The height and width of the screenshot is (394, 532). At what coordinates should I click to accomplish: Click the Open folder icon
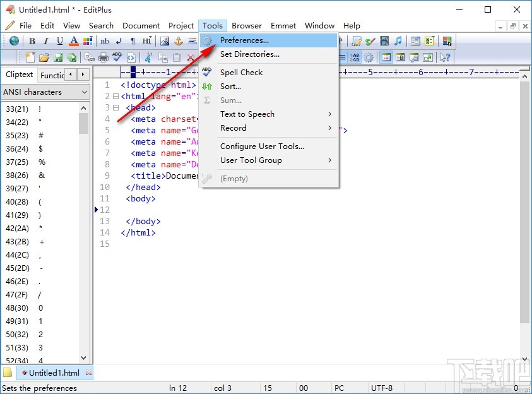point(44,57)
